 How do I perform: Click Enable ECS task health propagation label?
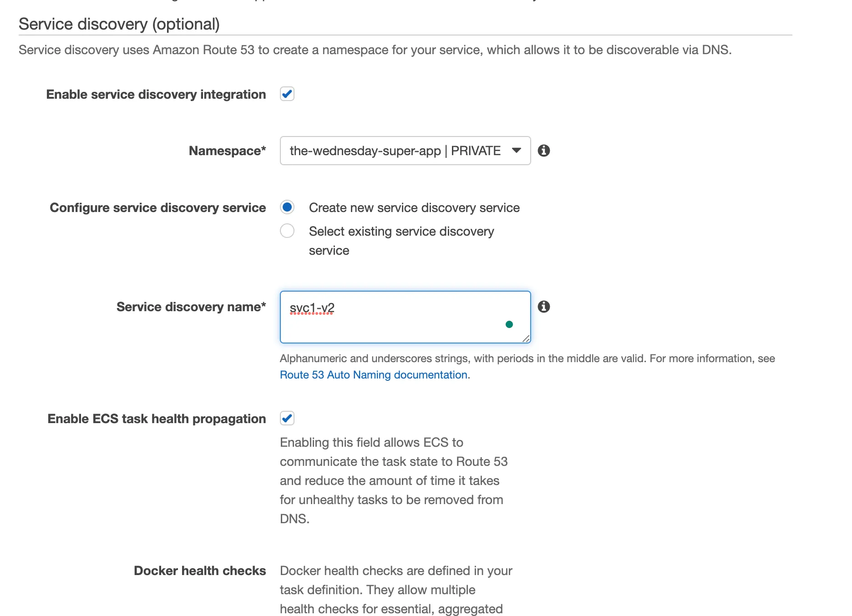pos(157,419)
